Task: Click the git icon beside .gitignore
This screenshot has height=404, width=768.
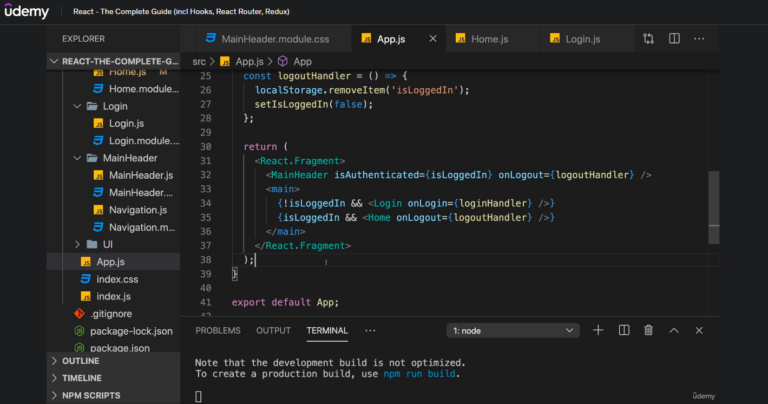Action: (x=79, y=313)
